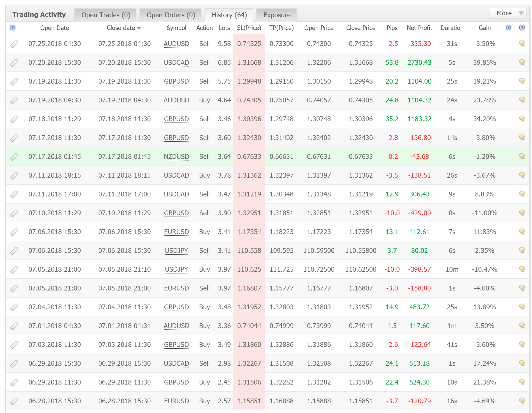
Task: Click the 2730.43 net profit value
Action: coord(419,63)
